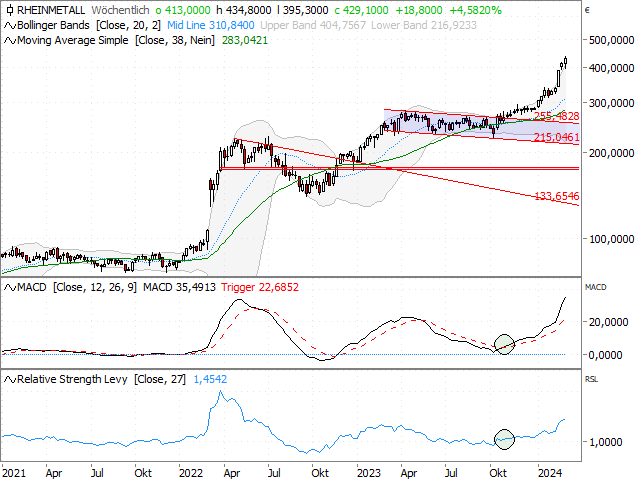Click the 1,0000 RSL axis label
Viewport: 640px width, 480px height.
point(606,442)
